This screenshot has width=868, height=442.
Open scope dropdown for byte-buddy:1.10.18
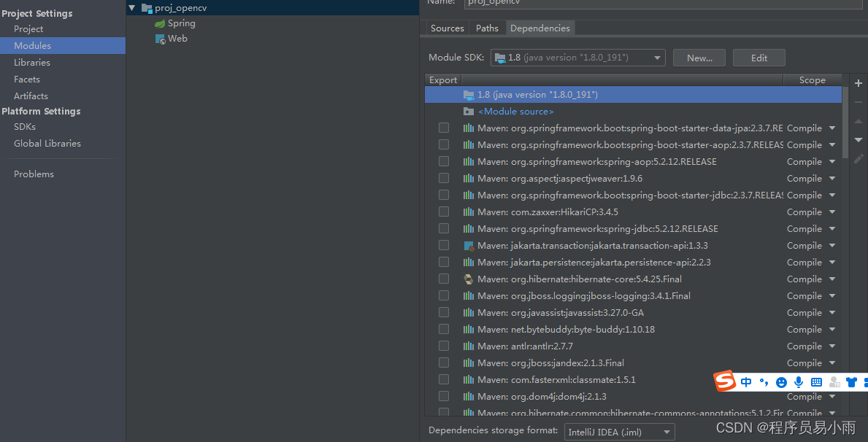pos(832,330)
